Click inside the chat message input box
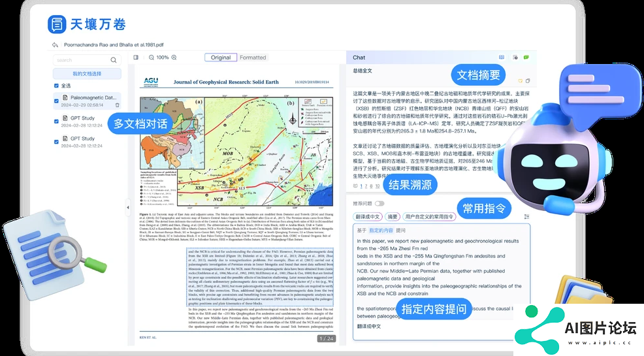Image resolution: width=644 pixels, height=356 pixels. [x=441, y=282]
